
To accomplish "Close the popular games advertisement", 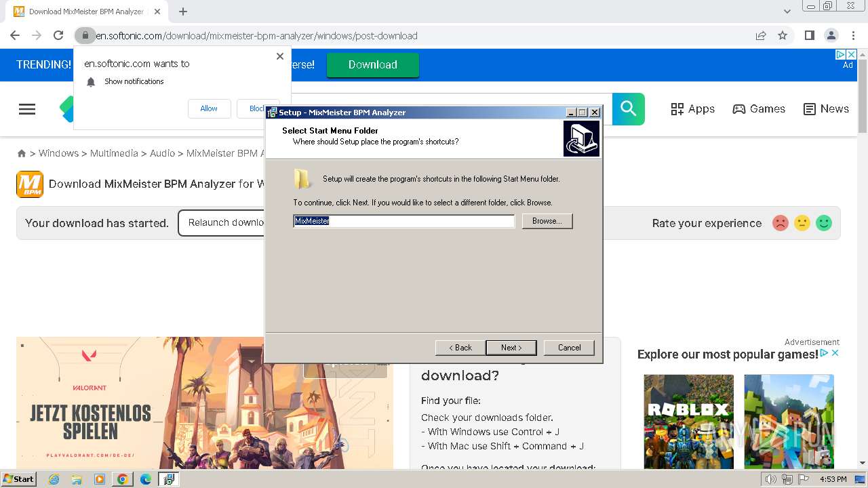I will [835, 353].
